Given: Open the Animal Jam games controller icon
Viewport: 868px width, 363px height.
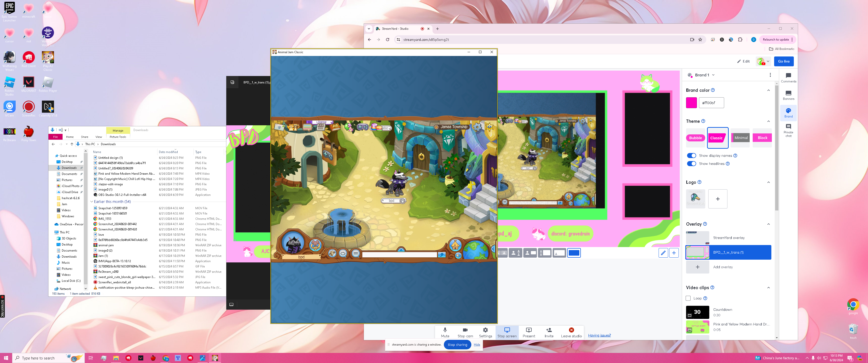Looking at the screenshot, I should [x=363, y=127].
